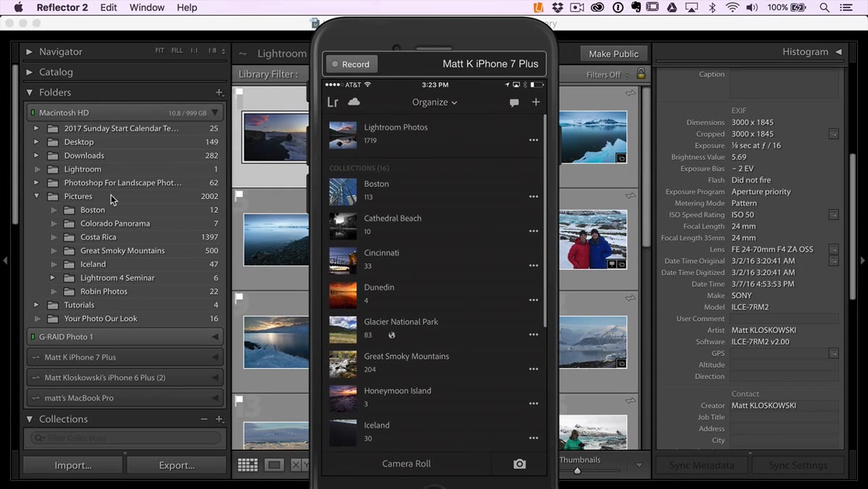The width and height of the screenshot is (868, 489).
Task: Toggle the Record button in Reflector
Action: pyautogui.click(x=351, y=64)
